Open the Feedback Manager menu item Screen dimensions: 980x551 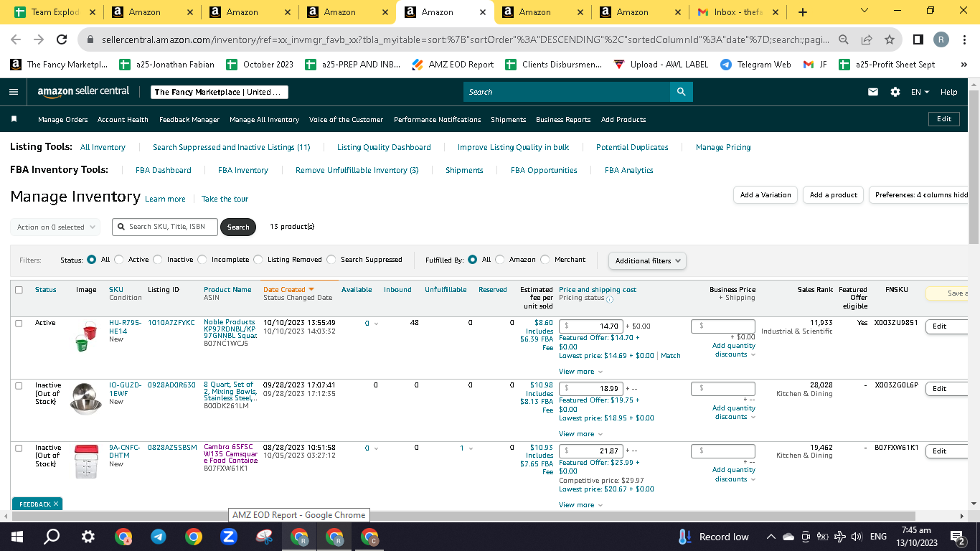pyautogui.click(x=189, y=120)
